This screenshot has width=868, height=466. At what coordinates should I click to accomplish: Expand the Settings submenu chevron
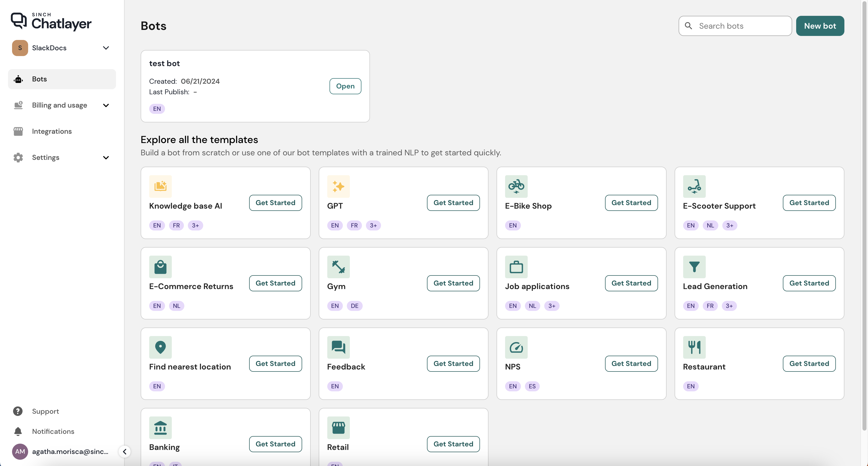coord(106,157)
